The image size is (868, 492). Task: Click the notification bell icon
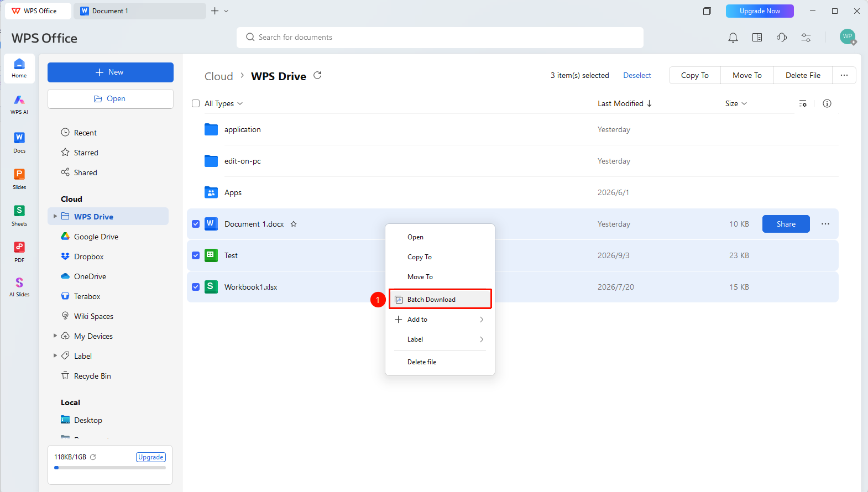click(x=733, y=38)
